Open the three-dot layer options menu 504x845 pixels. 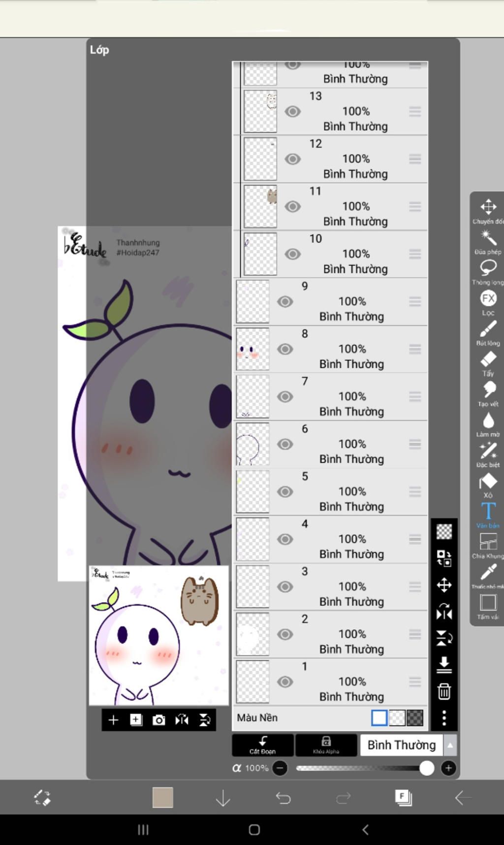point(444,718)
